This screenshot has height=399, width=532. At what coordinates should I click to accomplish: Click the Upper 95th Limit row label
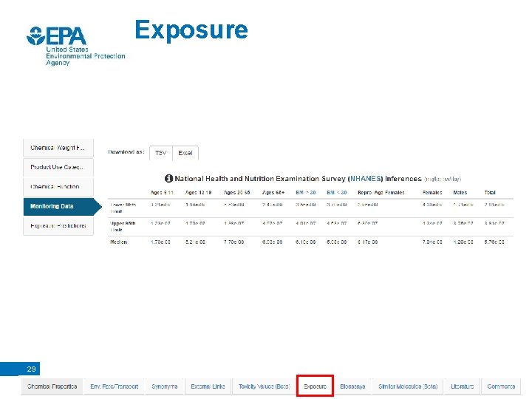coord(123,226)
